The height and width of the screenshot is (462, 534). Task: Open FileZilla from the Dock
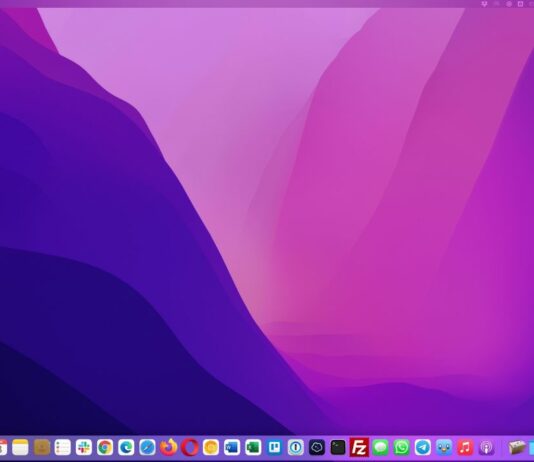tap(359, 447)
